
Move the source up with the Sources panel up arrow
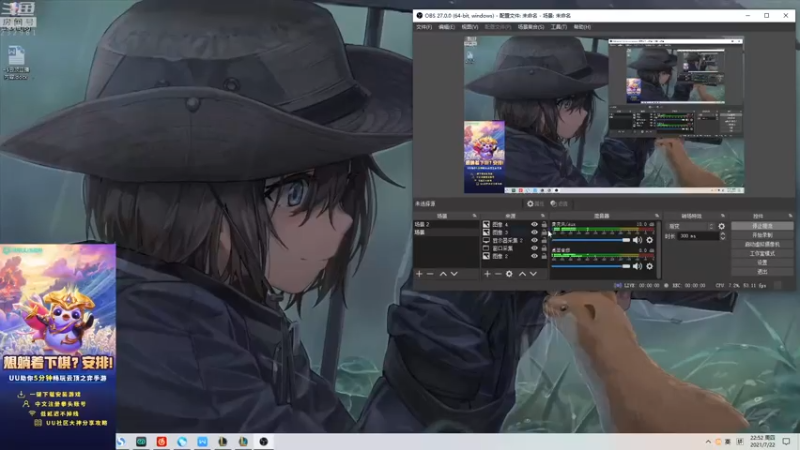pyautogui.click(x=522, y=274)
